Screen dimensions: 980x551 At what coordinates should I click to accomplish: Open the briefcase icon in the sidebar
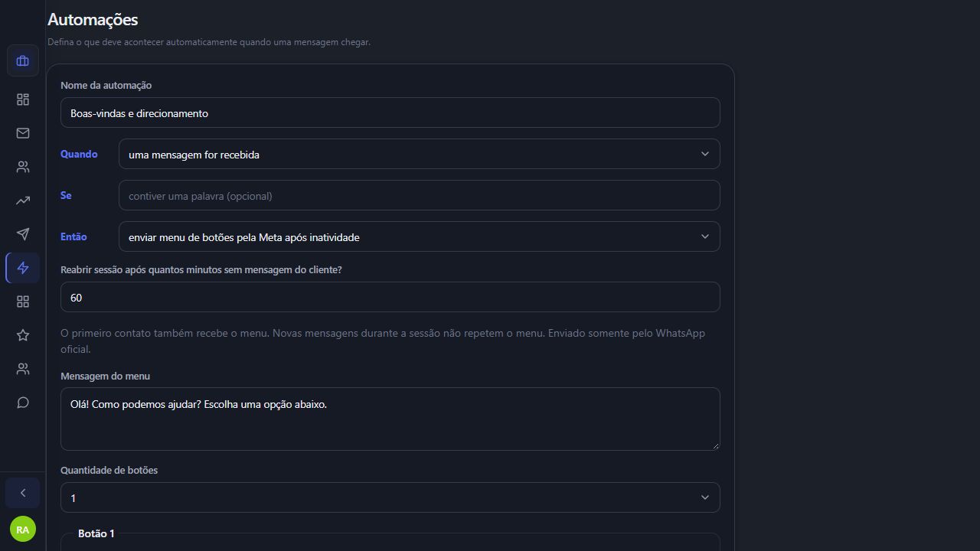pos(23,61)
